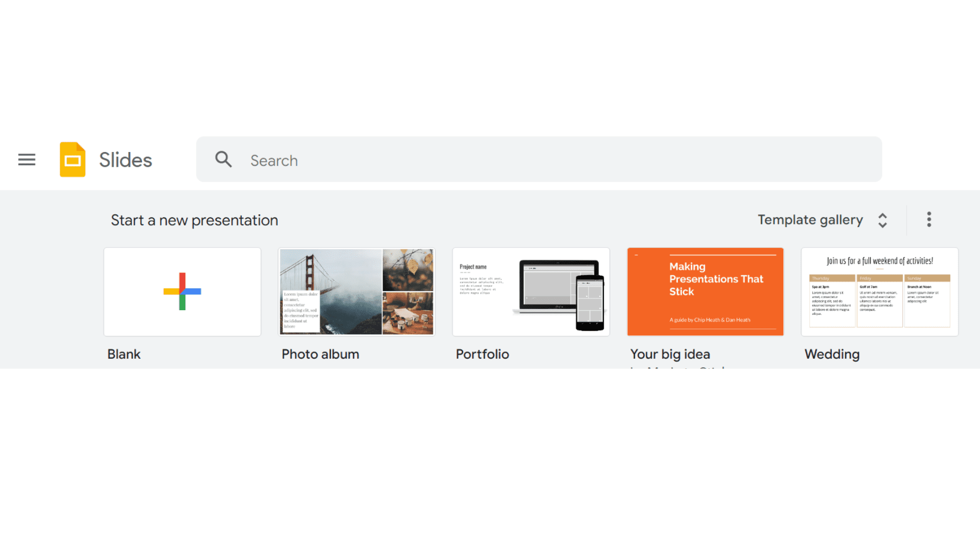Click the vertical ellipsis options icon

click(x=929, y=219)
